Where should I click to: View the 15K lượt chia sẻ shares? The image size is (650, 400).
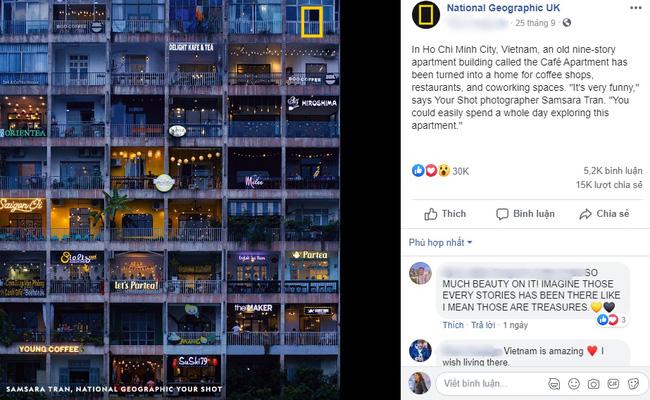click(609, 185)
